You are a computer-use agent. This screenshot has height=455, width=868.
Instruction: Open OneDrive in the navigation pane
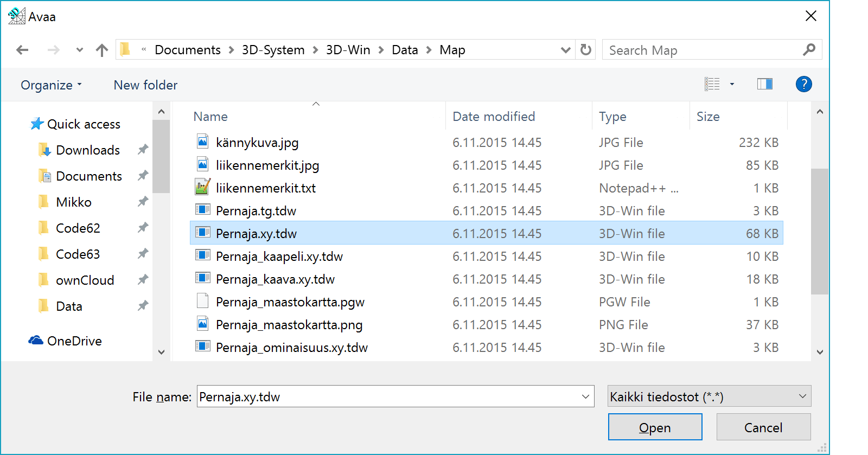click(74, 341)
